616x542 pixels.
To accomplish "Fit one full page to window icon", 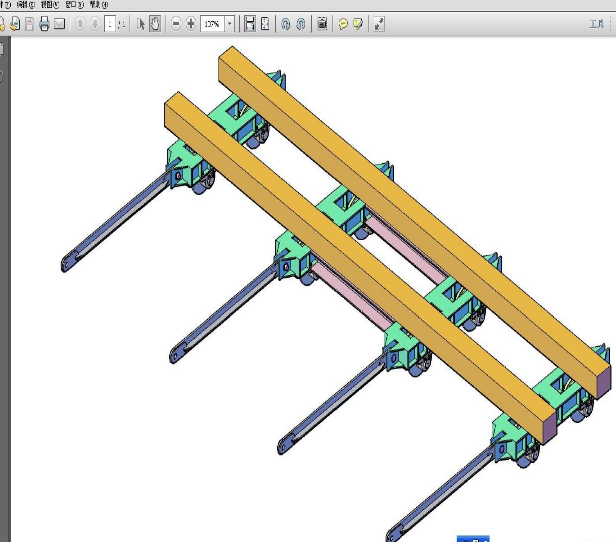I will [x=265, y=24].
